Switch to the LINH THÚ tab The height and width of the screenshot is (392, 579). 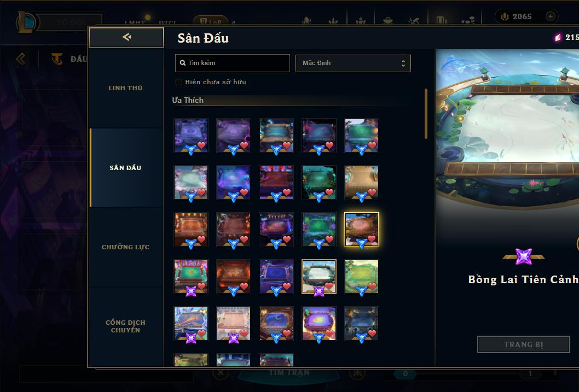point(125,88)
